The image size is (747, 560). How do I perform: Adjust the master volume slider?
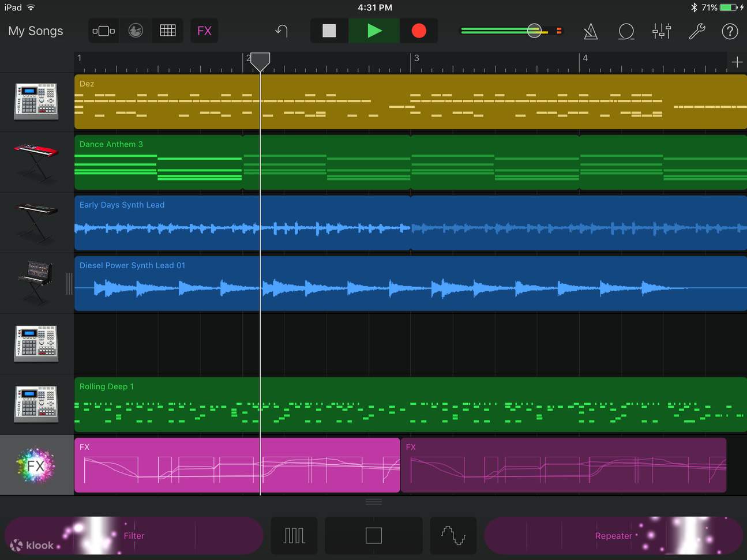point(534,31)
